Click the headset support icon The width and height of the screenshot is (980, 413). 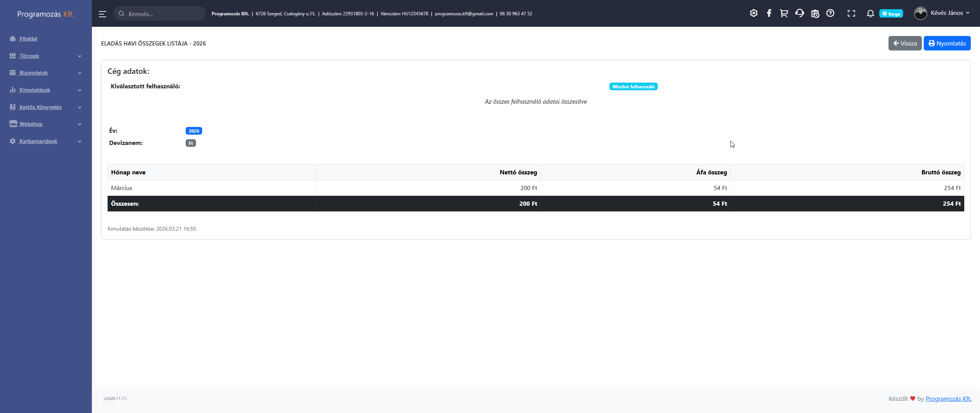coord(799,13)
